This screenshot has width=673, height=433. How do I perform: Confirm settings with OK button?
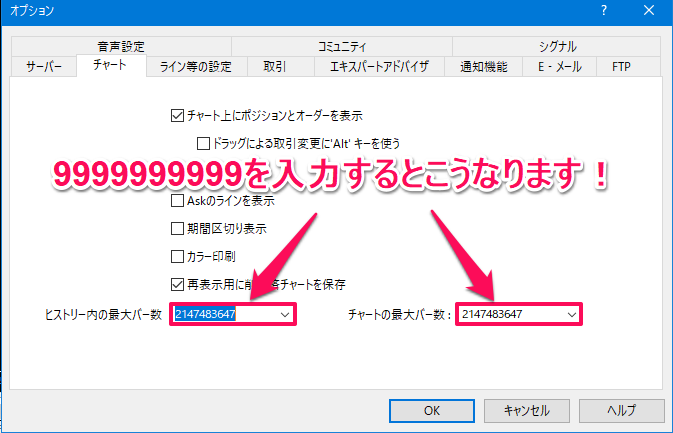coord(432,411)
